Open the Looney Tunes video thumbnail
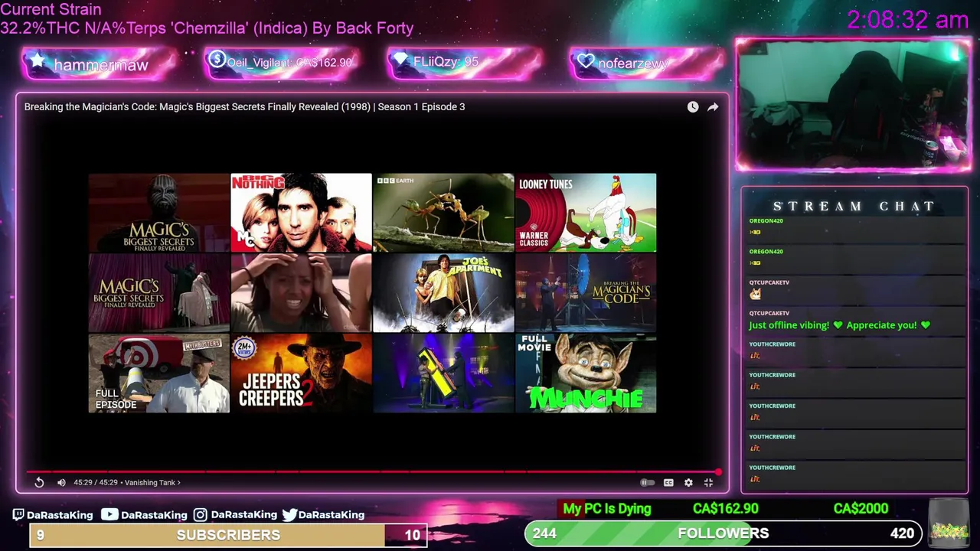 [x=586, y=213]
